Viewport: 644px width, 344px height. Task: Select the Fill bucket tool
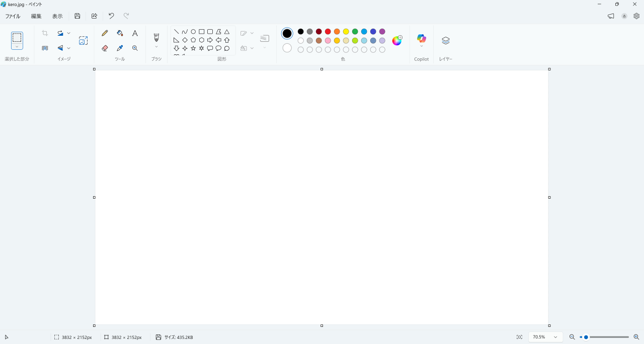(x=120, y=33)
